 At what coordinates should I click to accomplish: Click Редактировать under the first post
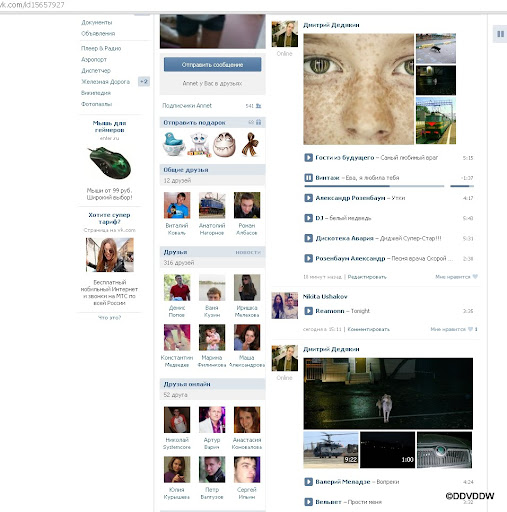[367, 277]
